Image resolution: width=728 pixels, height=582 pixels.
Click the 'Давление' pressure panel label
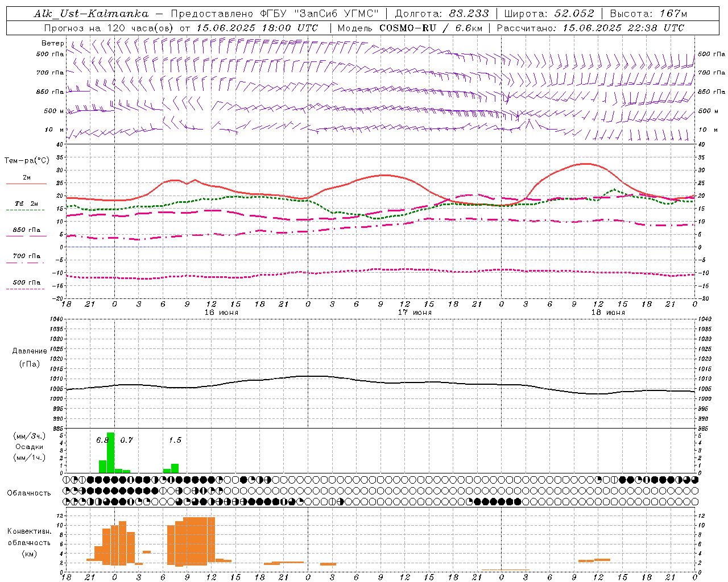pyautogui.click(x=30, y=351)
